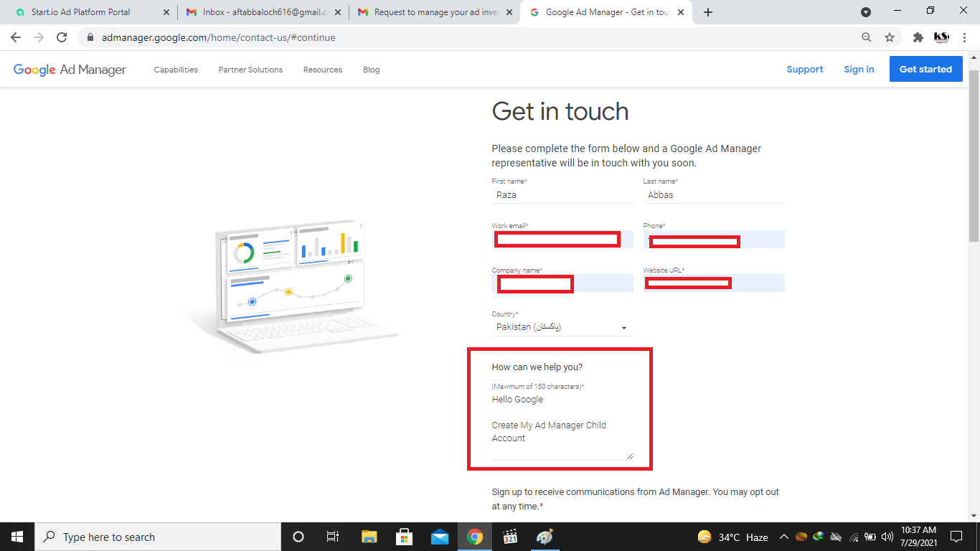
Task: Open the Partner Solutions menu item
Action: 250,70
